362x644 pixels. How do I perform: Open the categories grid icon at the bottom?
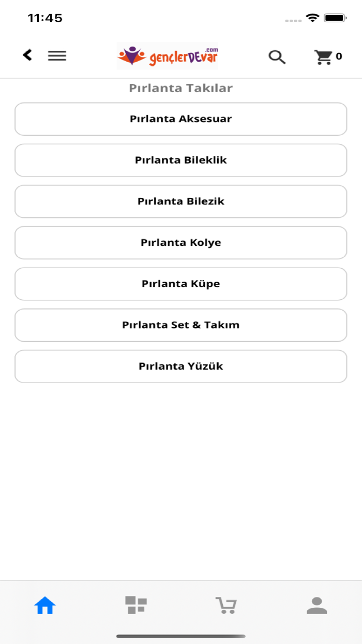(x=135, y=604)
